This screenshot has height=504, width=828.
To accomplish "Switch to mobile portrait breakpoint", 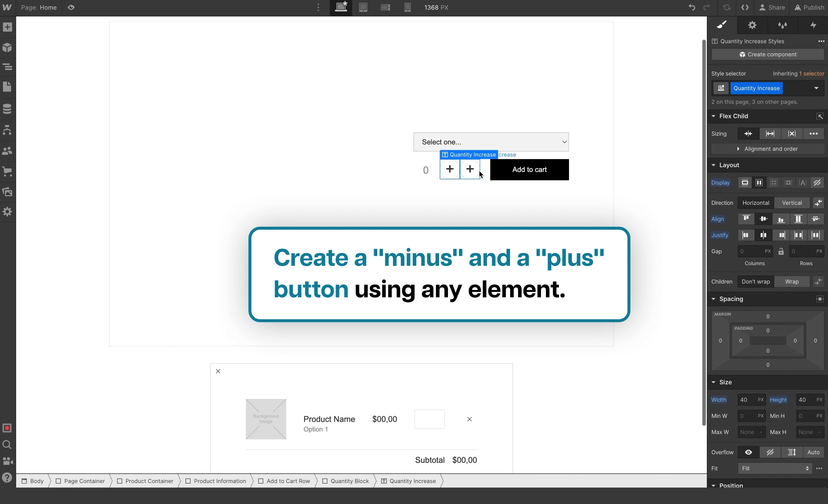I will pyautogui.click(x=408, y=7).
